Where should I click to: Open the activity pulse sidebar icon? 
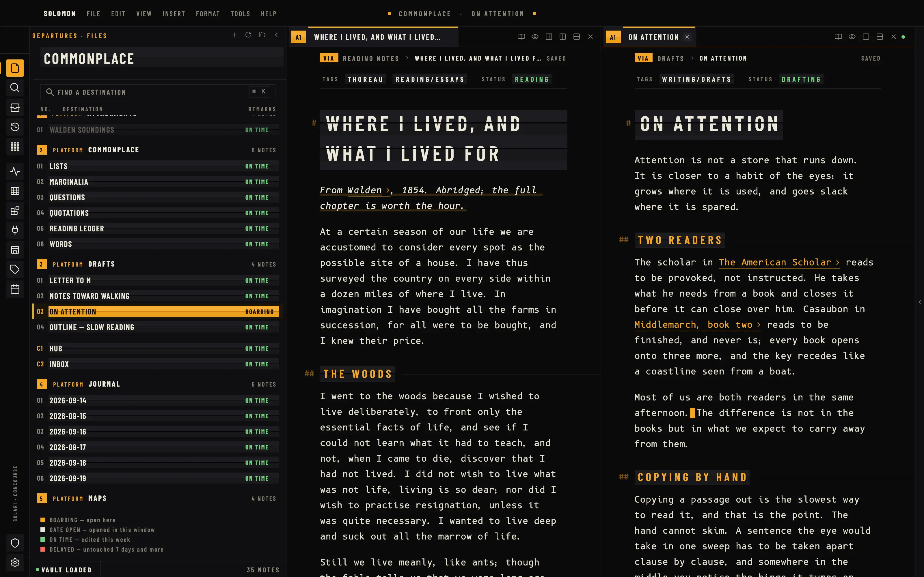click(15, 171)
